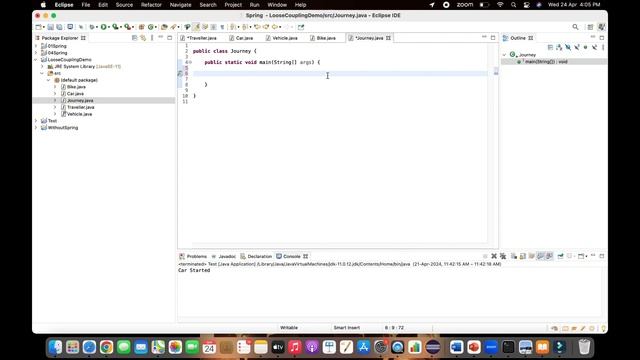Select Traveller.java in Package Explorer
This screenshot has height=360, width=640.
(80, 107)
